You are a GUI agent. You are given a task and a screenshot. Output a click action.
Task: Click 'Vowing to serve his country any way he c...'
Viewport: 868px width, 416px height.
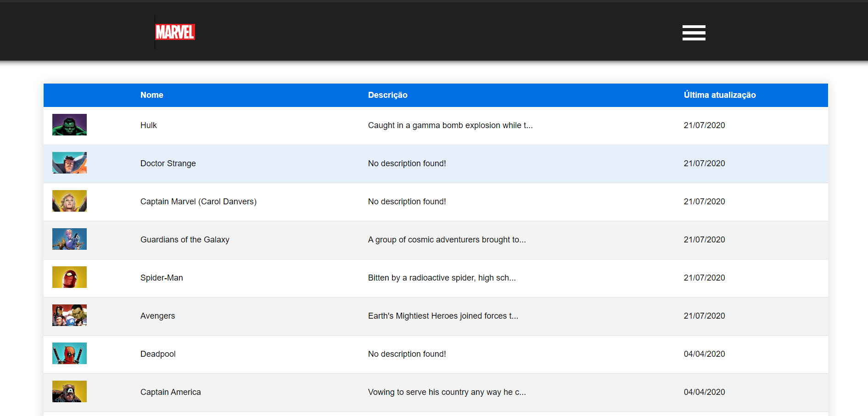click(447, 392)
